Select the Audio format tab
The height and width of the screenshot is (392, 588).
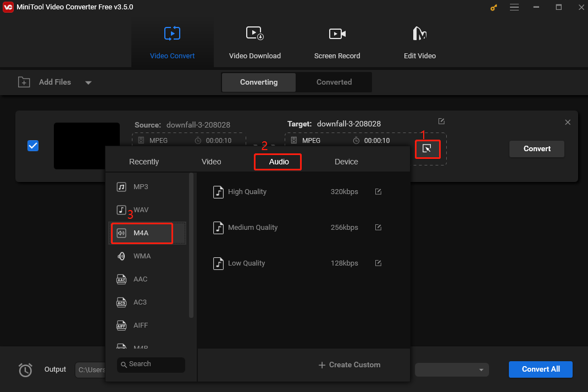(279, 162)
